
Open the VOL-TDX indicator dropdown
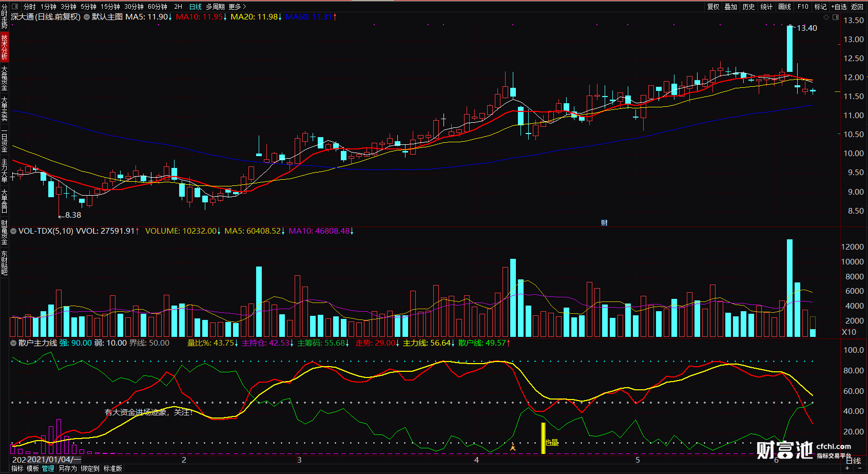point(13,231)
